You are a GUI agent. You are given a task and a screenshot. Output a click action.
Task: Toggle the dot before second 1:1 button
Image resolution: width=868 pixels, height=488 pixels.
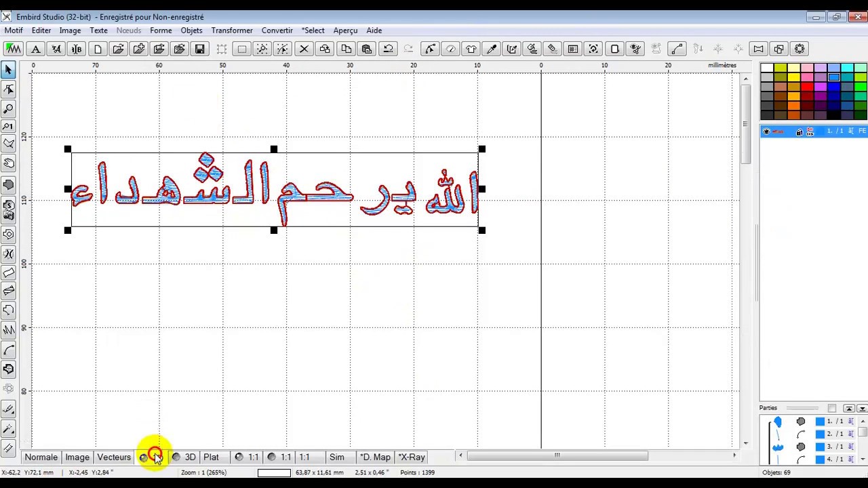click(271, 457)
